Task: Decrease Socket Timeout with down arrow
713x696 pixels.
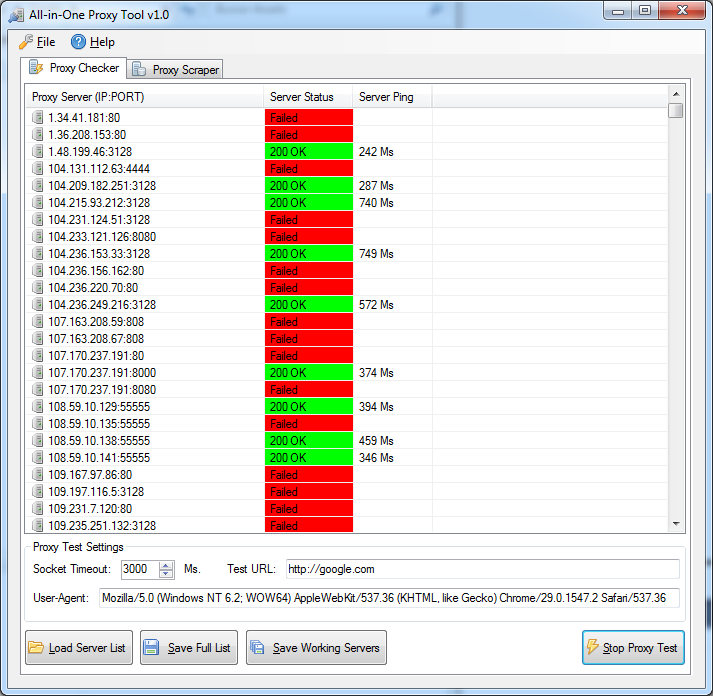Action: point(166,573)
